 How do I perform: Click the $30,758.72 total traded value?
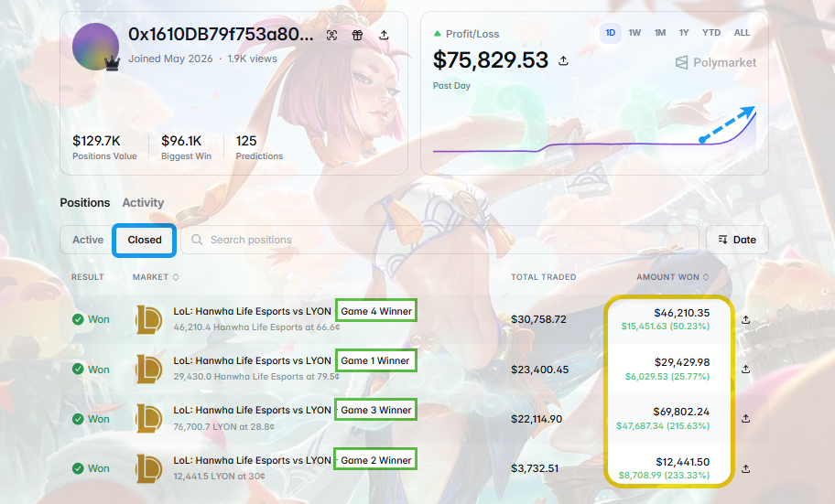click(539, 319)
